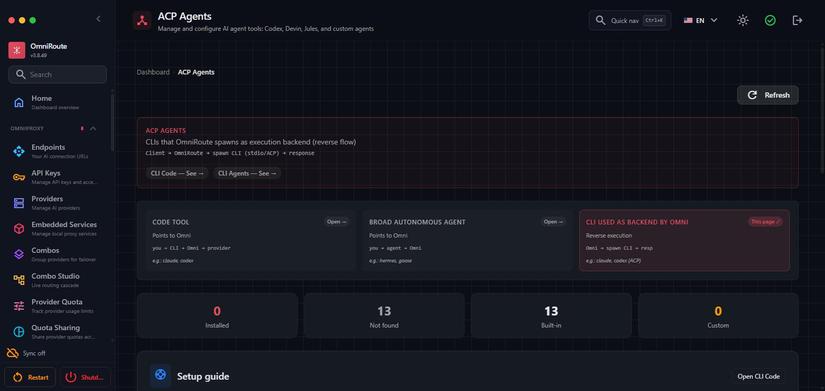
Task: Collapse the sidebar with left chevron
Action: click(x=98, y=19)
